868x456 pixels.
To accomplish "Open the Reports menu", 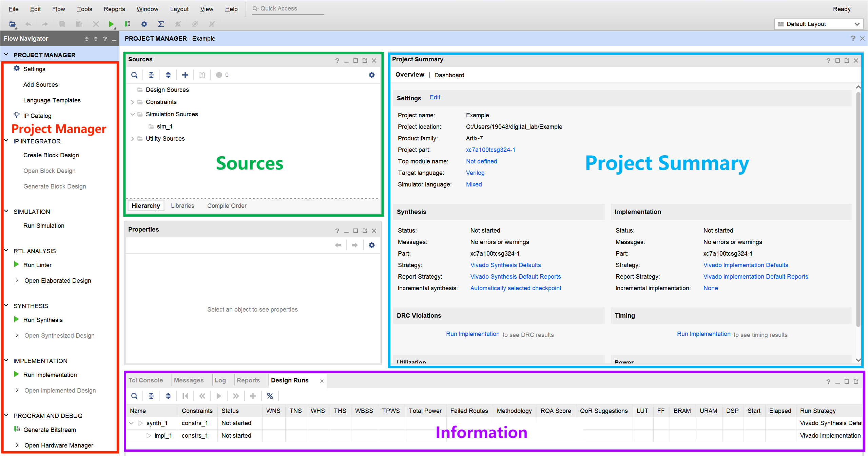I will coord(114,9).
